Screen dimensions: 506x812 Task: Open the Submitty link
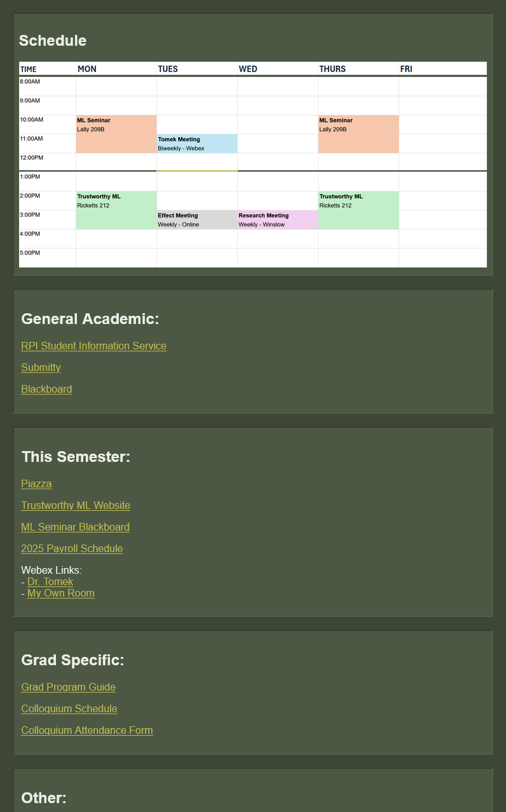[x=41, y=368]
